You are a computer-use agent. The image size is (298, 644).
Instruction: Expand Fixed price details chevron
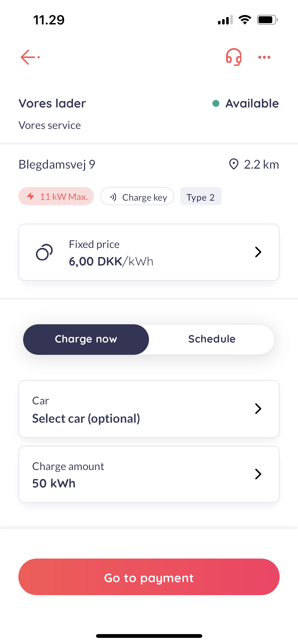coord(258,252)
